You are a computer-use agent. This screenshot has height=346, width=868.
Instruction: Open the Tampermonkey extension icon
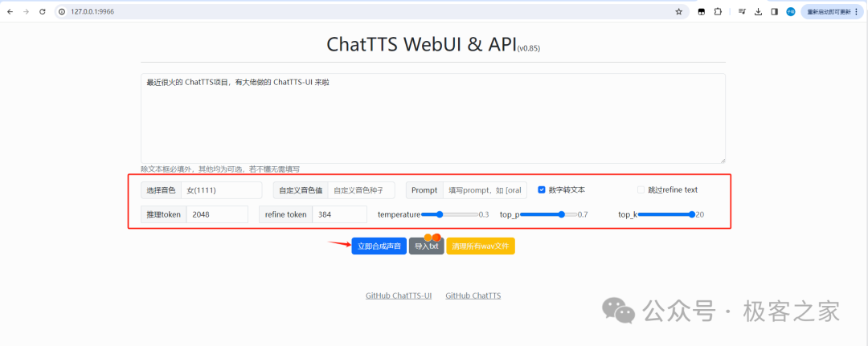click(x=702, y=11)
